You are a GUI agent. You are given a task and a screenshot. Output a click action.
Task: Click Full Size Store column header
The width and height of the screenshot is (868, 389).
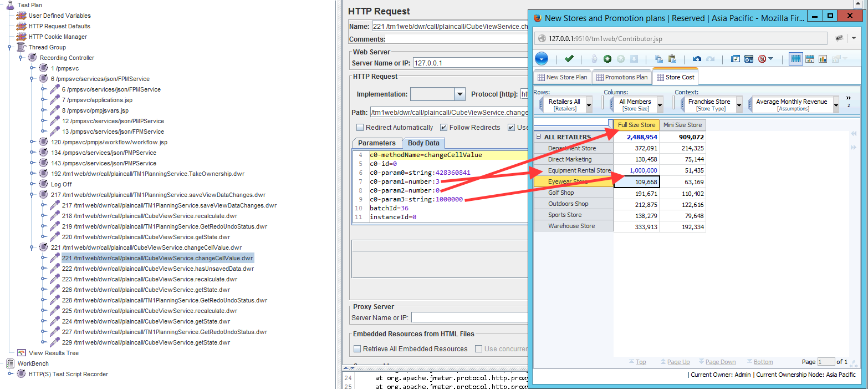click(x=637, y=125)
